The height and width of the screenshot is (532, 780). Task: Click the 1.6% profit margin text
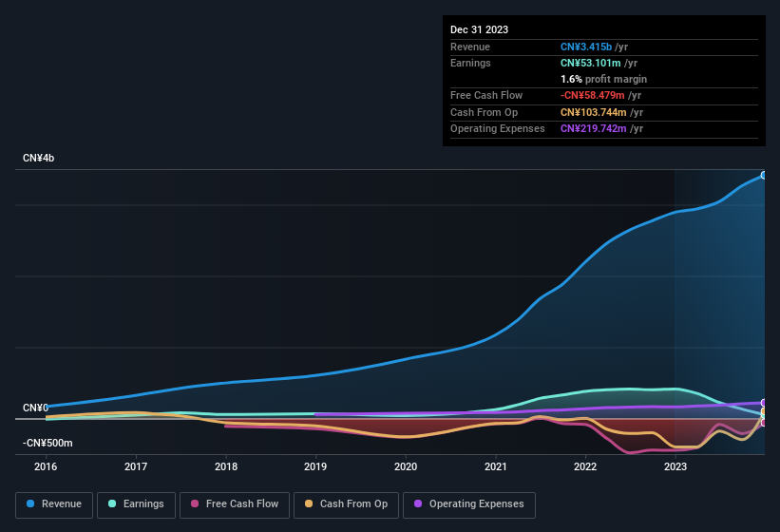click(603, 79)
